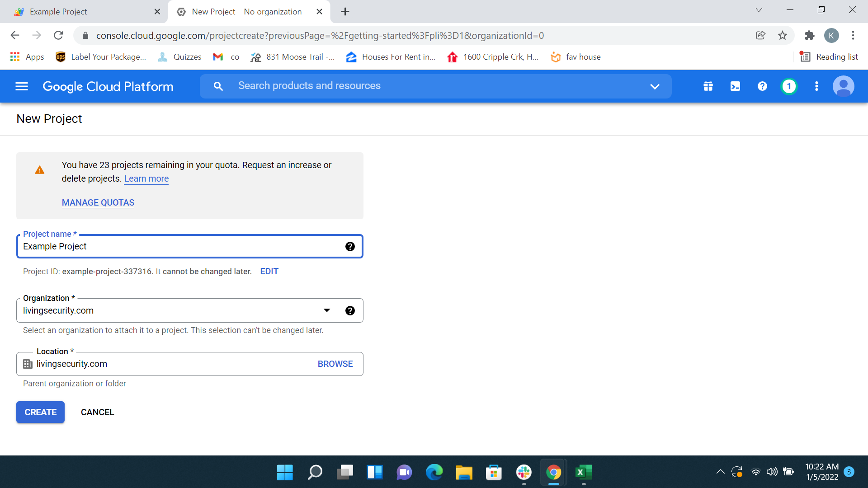The width and height of the screenshot is (868, 488).
Task: Open the Gmail co bookmark
Action: (226, 57)
